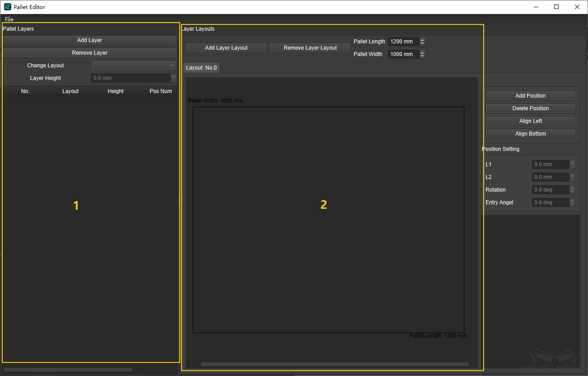Click the Remove Layer button

tap(89, 53)
